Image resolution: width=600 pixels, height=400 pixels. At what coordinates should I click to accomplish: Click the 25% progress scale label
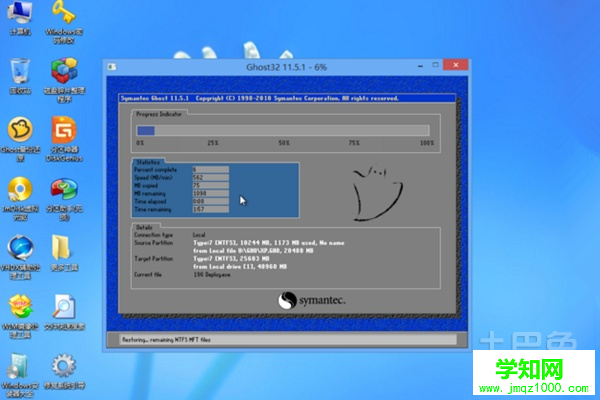(213, 143)
